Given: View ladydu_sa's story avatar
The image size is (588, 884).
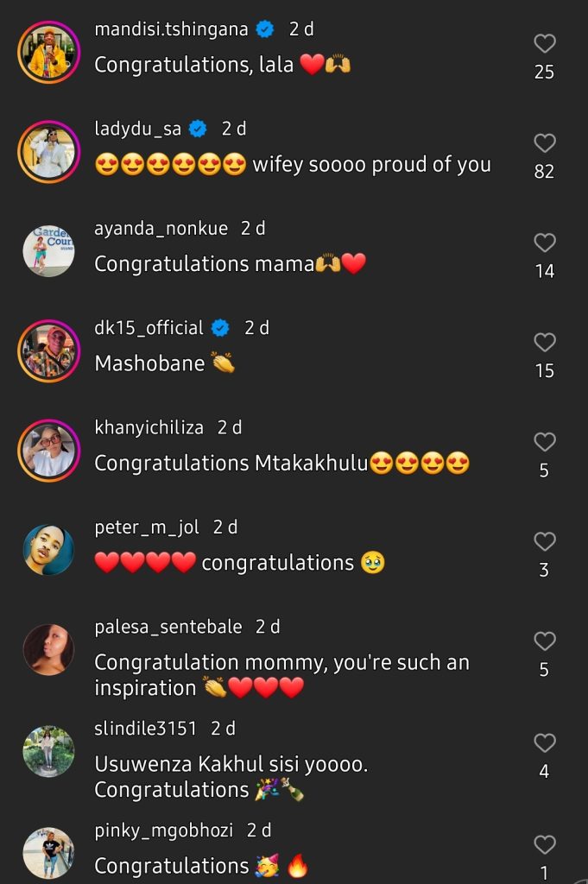Looking at the screenshot, I should pos(48,152).
